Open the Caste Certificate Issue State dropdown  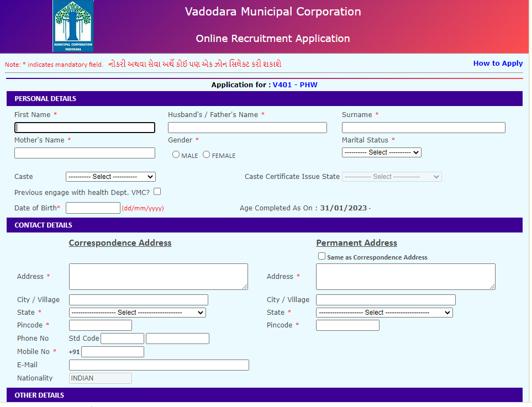391,177
